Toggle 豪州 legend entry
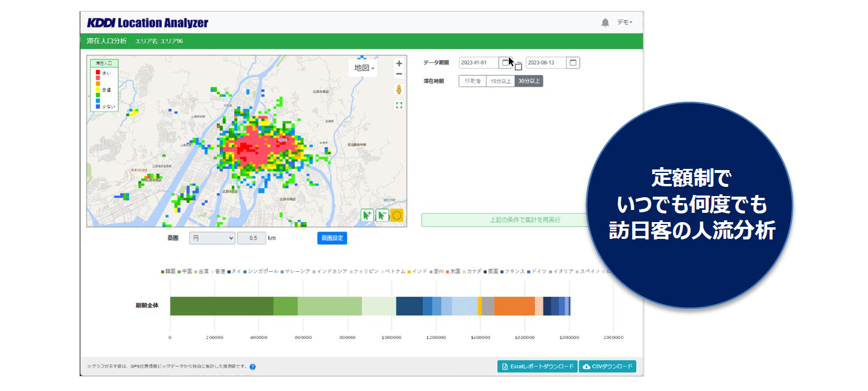Screen dimensions: 868x391 [437, 271]
